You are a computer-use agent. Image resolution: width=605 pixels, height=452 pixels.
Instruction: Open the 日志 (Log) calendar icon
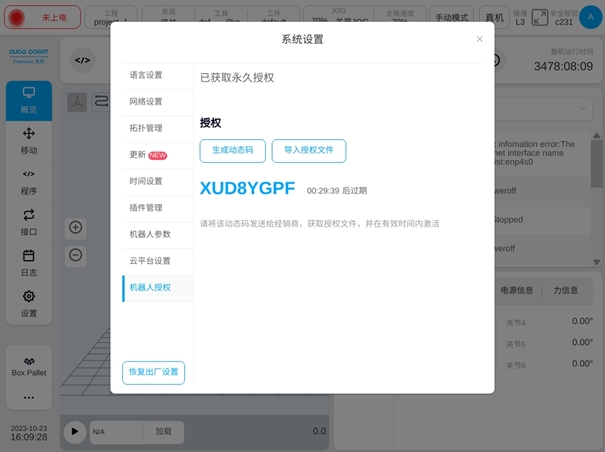click(x=29, y=262)
